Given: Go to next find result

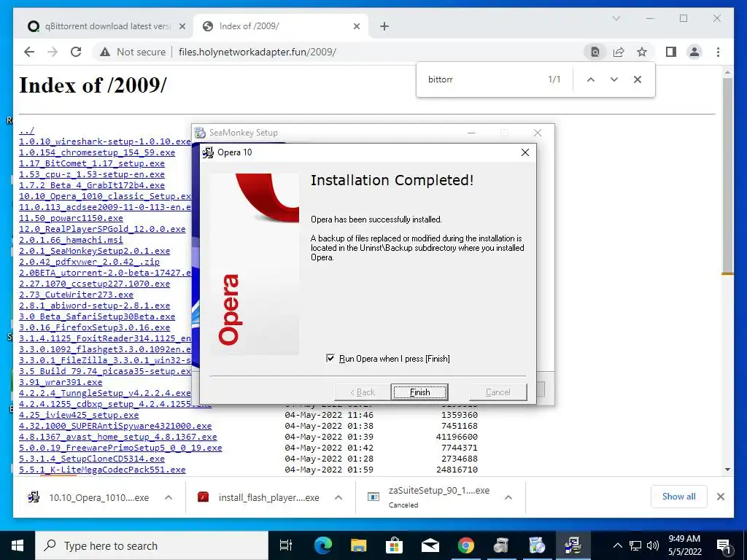Looking at the screenshot, I should coord(614,79).
